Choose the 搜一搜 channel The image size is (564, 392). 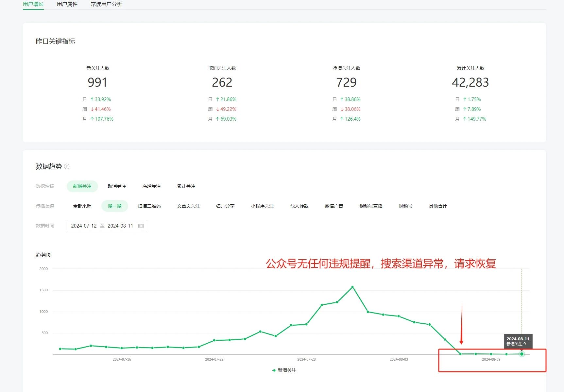[114, 206]
